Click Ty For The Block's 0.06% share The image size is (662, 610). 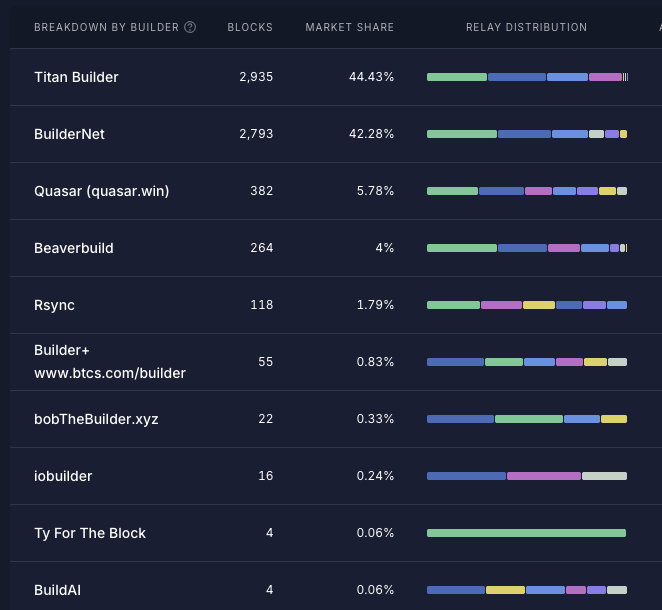point(375,533)
